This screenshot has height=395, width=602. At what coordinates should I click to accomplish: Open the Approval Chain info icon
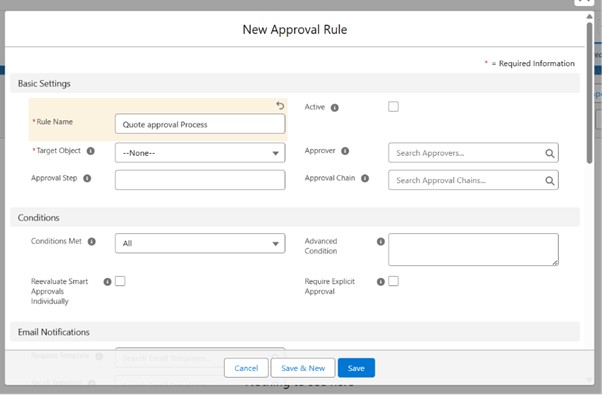(x=365, y=178)
